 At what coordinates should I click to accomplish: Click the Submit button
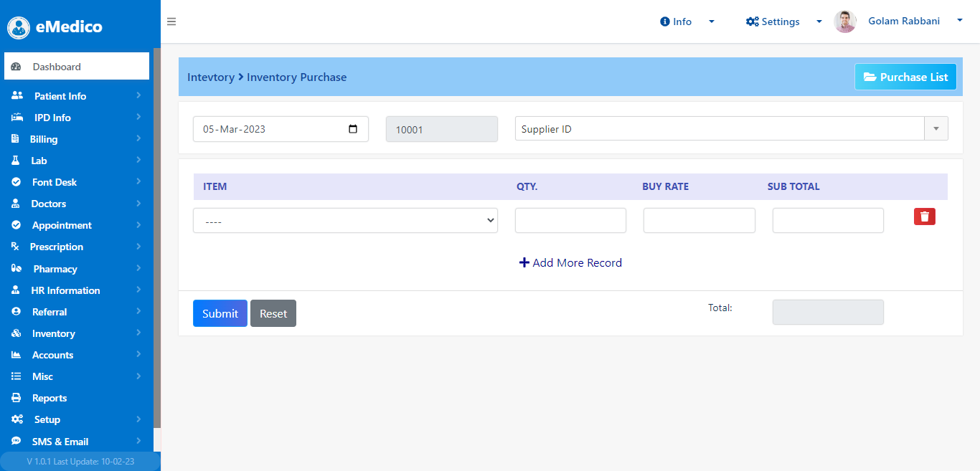220,313
